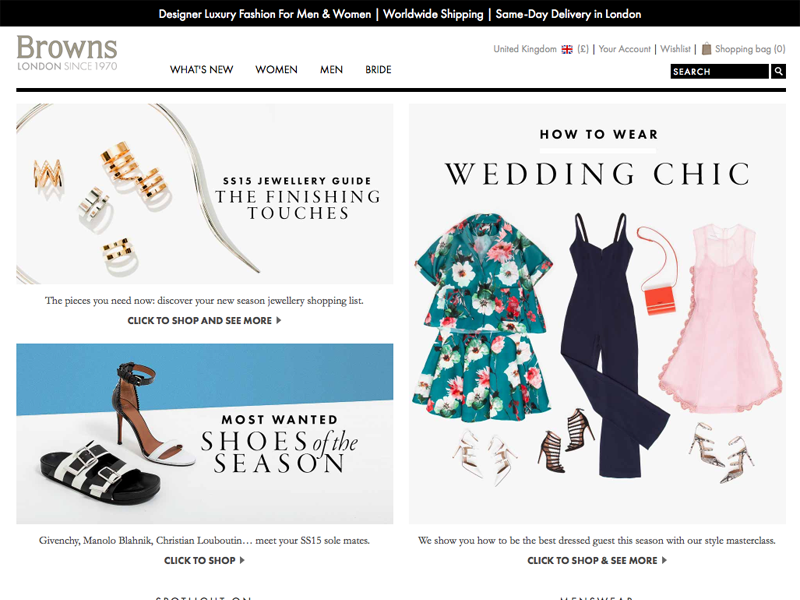Click the 'Givenchy, Manolo Blahnik' description text
800x600 pixels.
pyautogui.click(x=204, y=540)
